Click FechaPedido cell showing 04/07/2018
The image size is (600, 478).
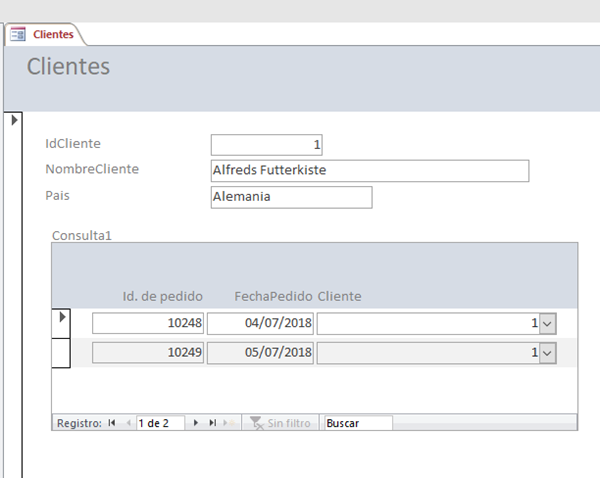pos(261,323)
